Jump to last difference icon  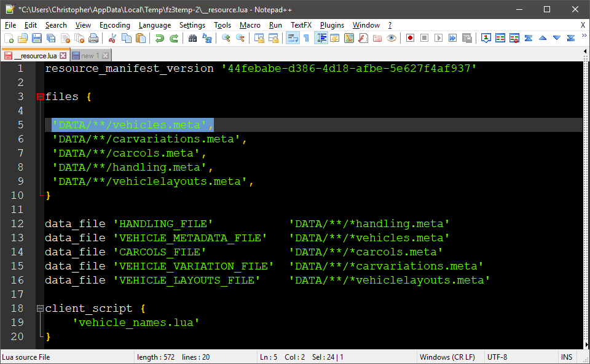click(x=571, y=38)
